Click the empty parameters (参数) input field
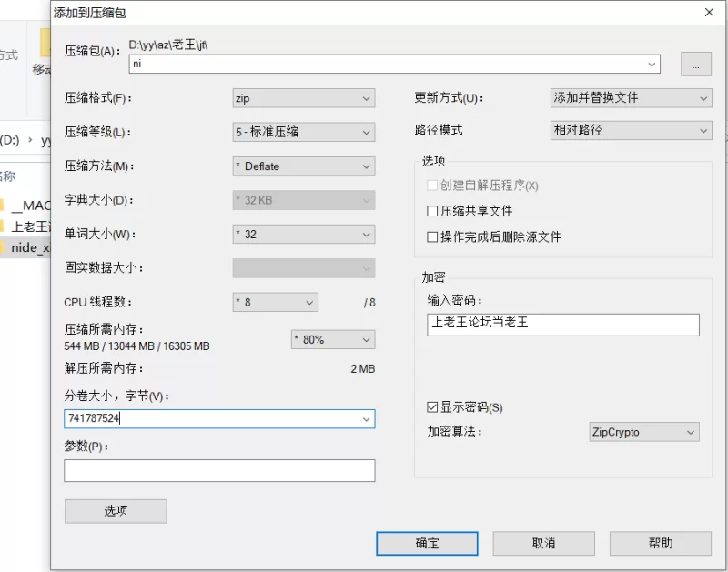 pyautogui.click(x=219, y=470)
